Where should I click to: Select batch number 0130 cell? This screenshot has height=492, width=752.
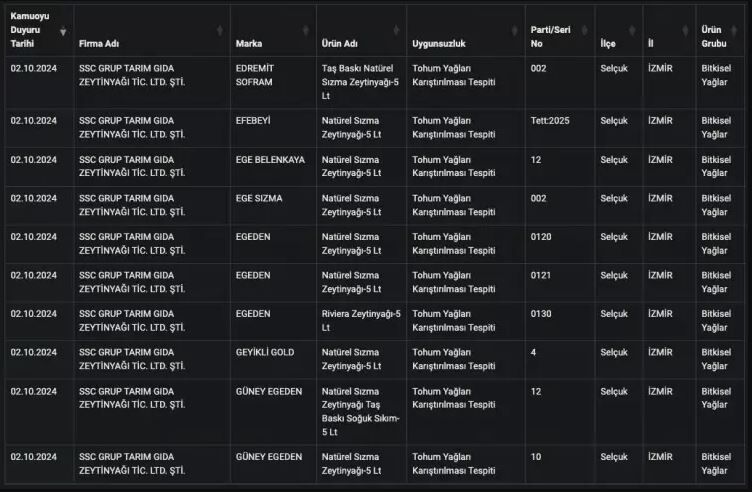point(541,314)
